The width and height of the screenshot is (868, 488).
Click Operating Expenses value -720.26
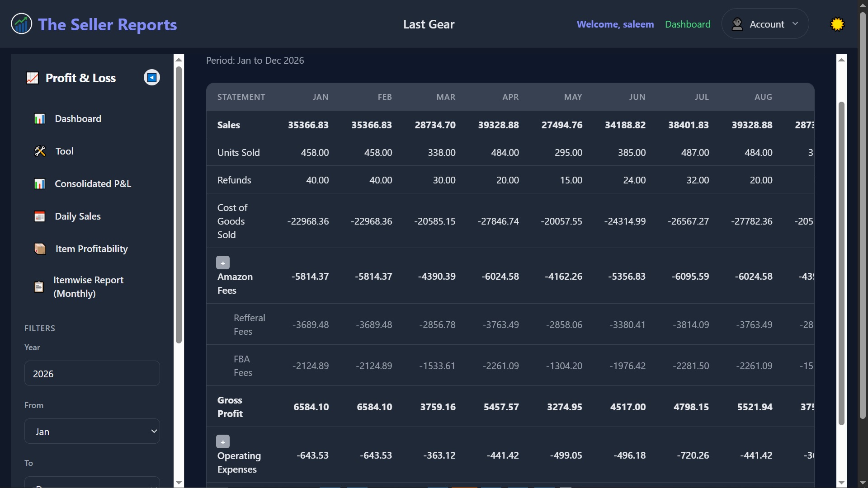(693, 455)
